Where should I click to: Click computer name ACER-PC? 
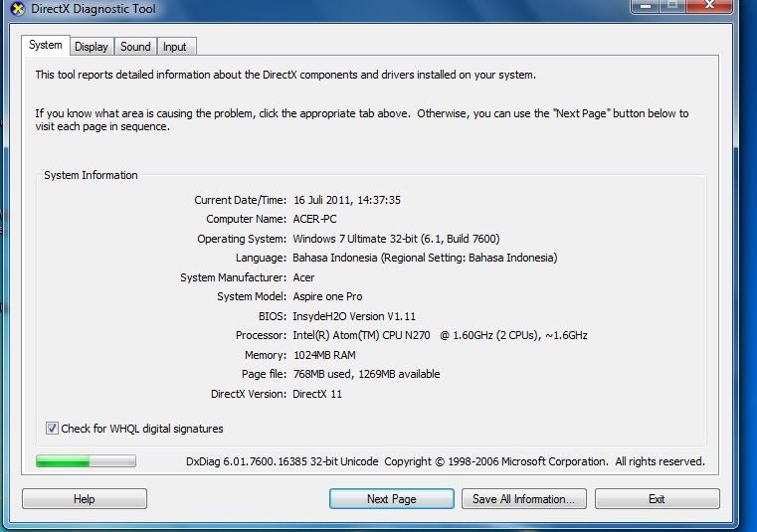tap(314, 219)
